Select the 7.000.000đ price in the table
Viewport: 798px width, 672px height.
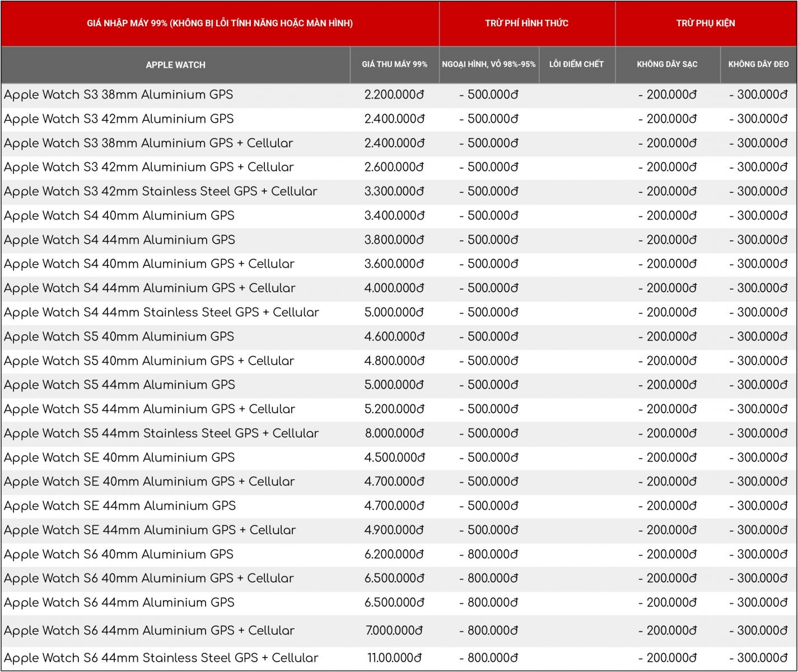(394, 631)
